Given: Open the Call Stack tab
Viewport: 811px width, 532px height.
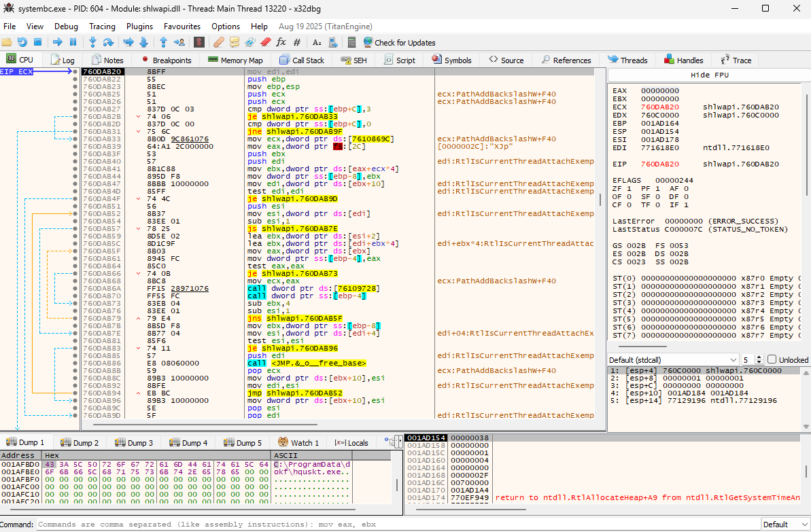Looking at the screenshot, I should coord(302,60).
